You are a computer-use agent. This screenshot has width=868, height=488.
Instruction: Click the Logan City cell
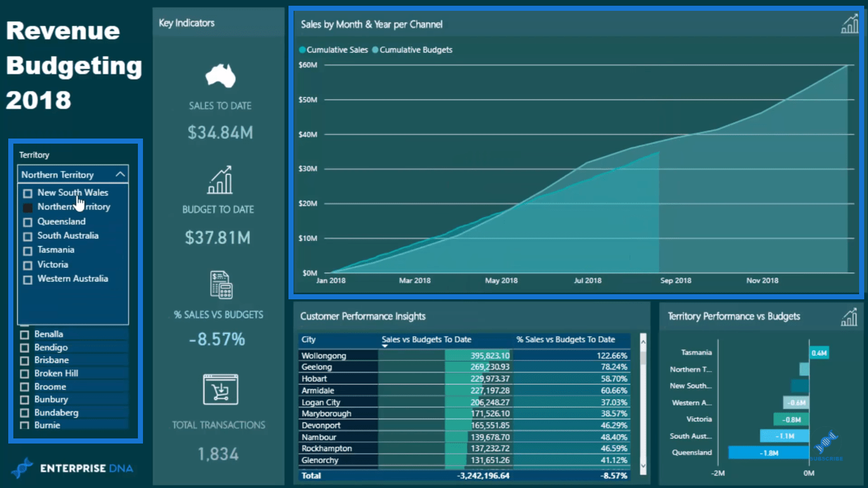tap(339, 402)
